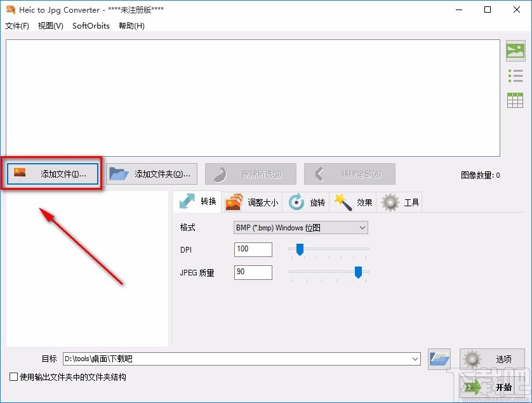The width and height of the screenshot is (532, 403).
Task: Switch to thumbnail view using the image icon
Action: pos(516,50)
